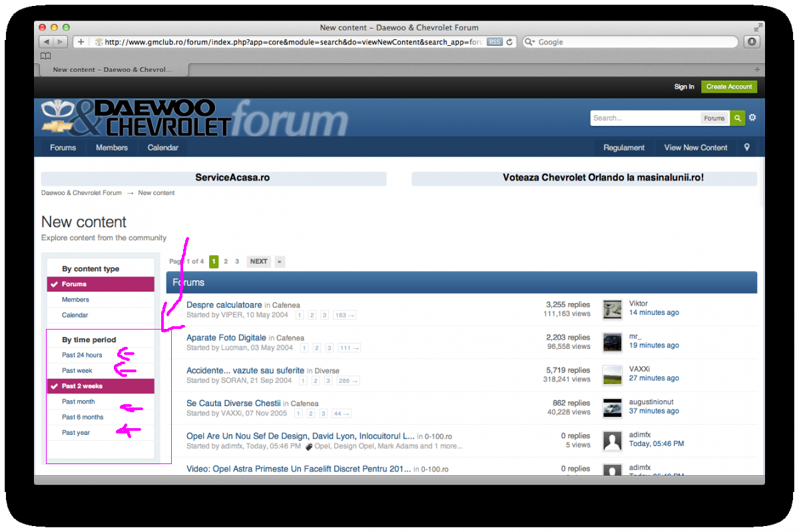Click the RSS badge in address bar
799x532 pixels.
pyautogui.click(x=494, y=42)
